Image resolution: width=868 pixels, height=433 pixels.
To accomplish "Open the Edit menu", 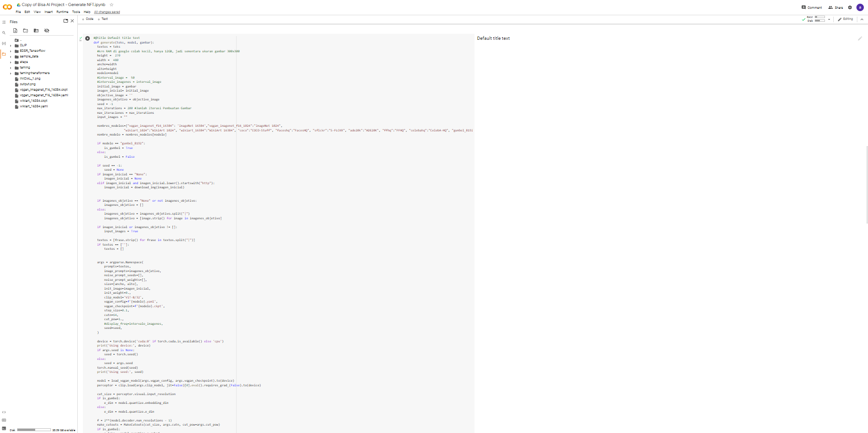I will pyautogui.click(x=27, y=12).
